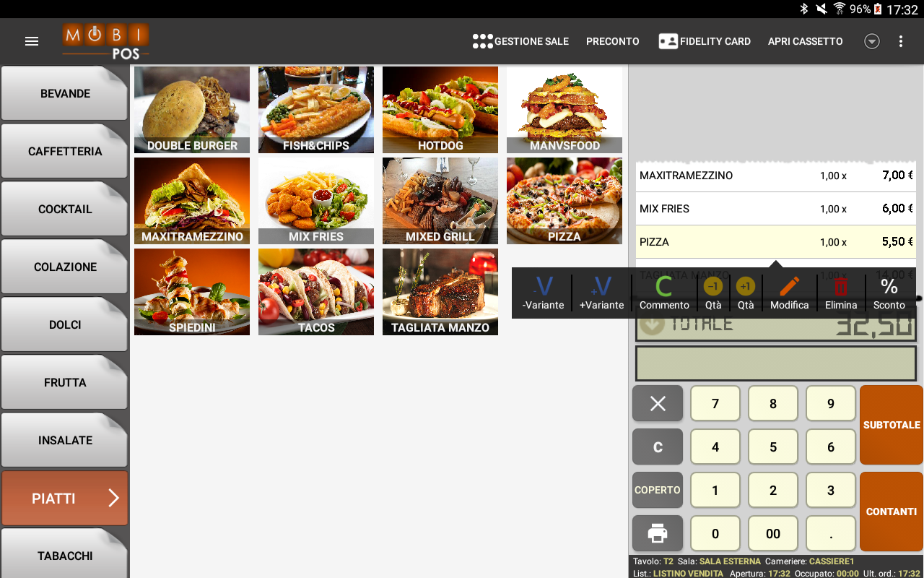
Task: Tap keypad digit 6
Action: [831, 447]
